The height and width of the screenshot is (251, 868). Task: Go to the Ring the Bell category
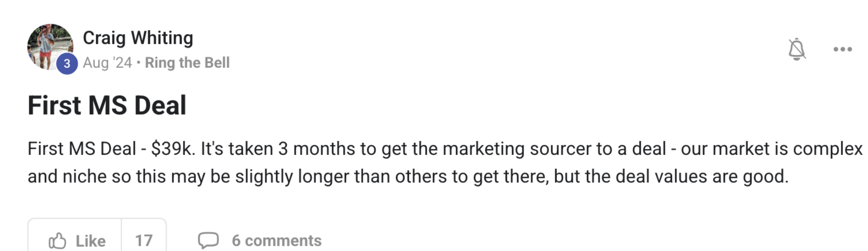pyautogui.click(x=187, y=63)
